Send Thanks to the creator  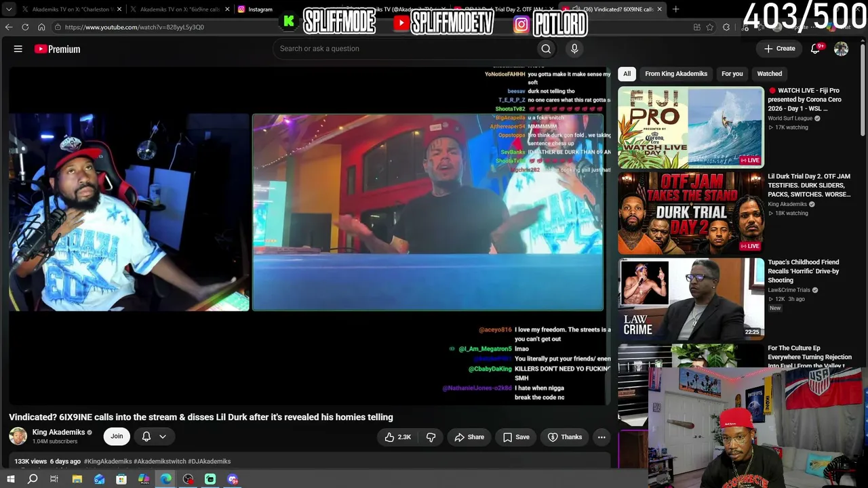(565, 437)
